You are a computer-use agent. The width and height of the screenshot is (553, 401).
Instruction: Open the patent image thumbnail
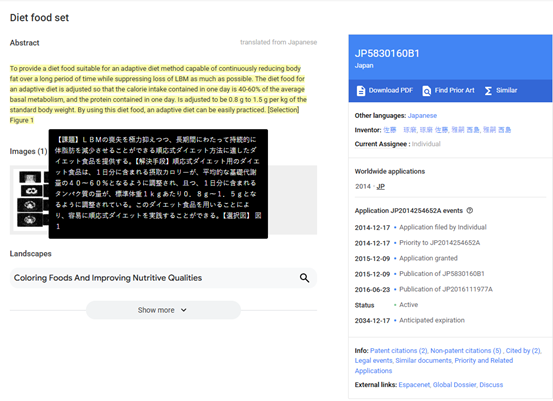(x=30, y=199)
